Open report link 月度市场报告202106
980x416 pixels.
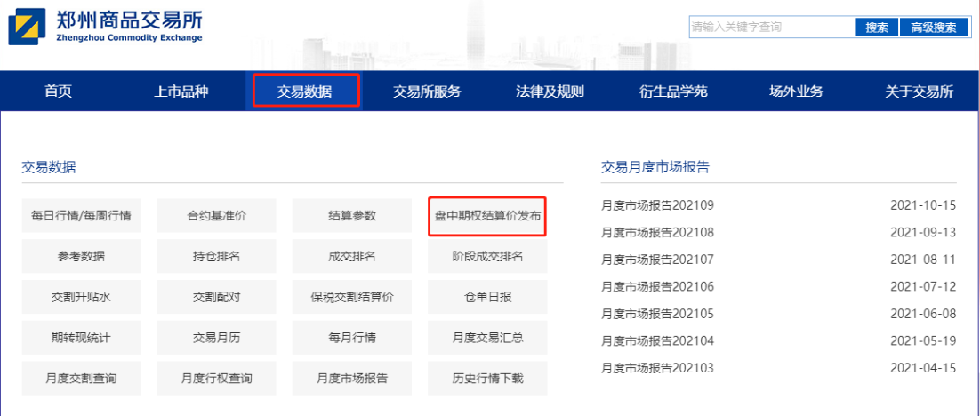click(x=657, y=286)
